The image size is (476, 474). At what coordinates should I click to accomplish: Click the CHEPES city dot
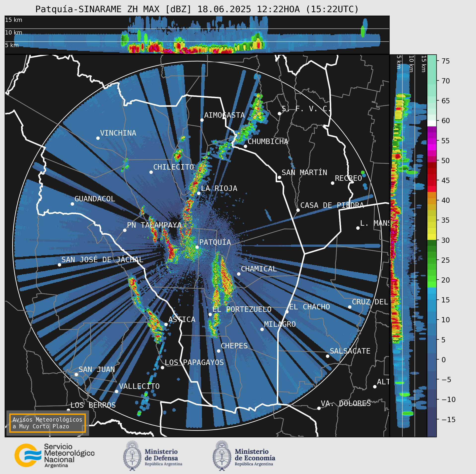(219, 351)
